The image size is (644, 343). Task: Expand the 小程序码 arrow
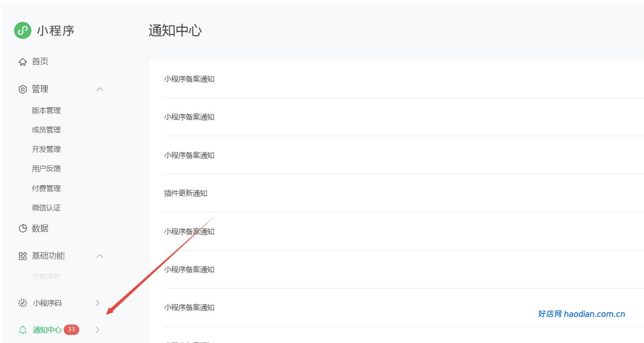point(98,303)
